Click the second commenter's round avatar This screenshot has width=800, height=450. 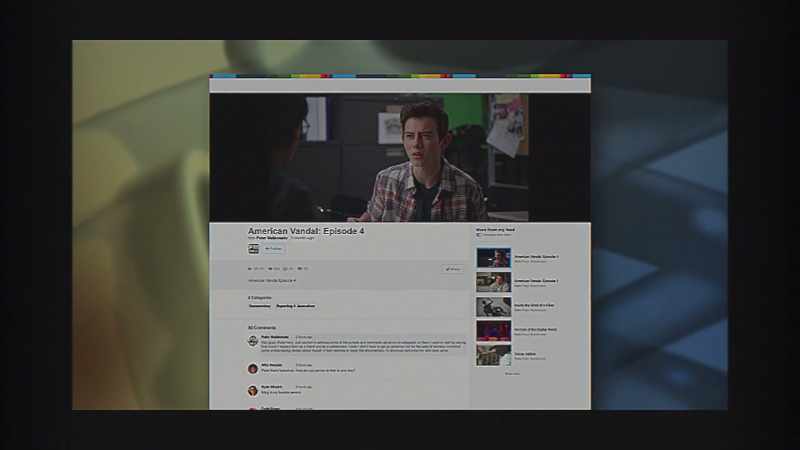click(253, 368)
